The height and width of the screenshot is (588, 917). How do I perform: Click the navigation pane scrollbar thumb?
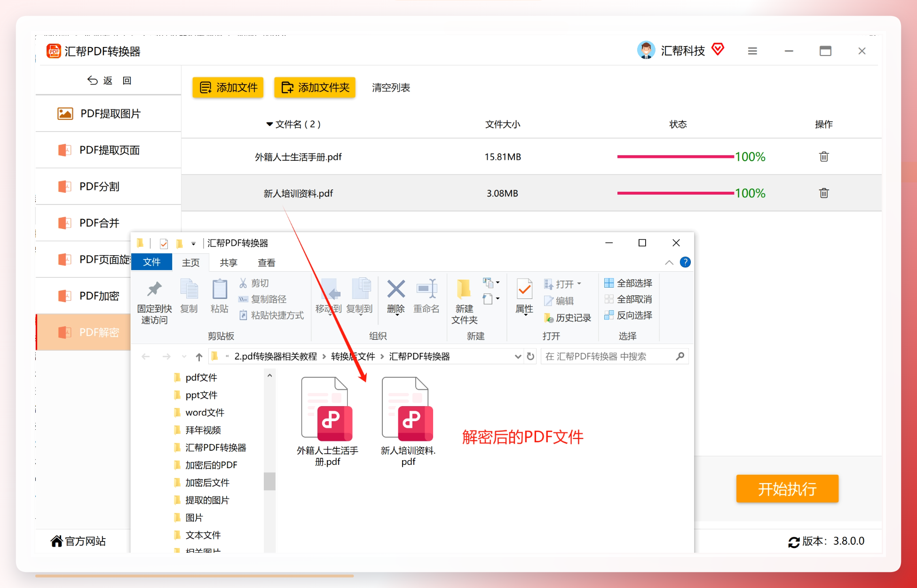[269, 481]
